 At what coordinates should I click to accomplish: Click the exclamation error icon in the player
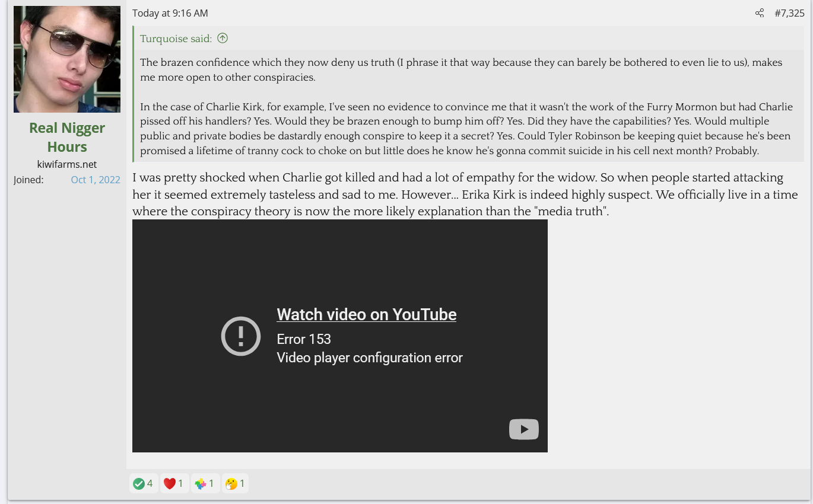point(241,336)
